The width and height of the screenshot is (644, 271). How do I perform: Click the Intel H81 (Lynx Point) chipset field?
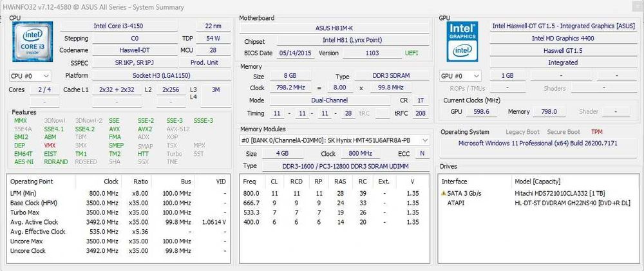pos(352,41)
